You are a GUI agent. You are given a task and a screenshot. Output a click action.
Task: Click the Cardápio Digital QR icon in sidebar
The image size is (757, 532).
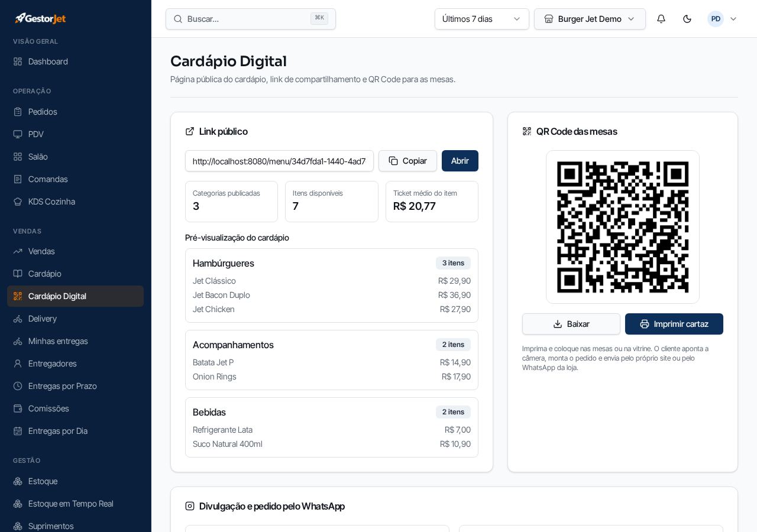(x=18, y=296)
